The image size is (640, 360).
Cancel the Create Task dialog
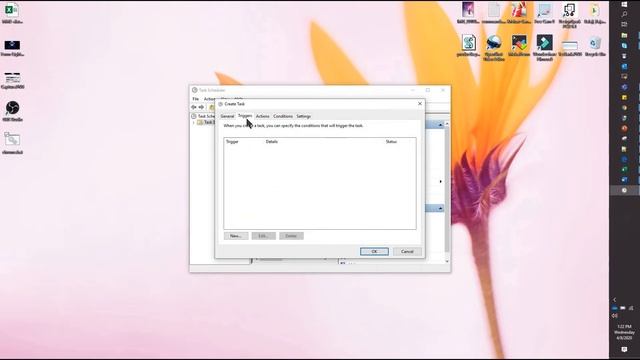[407, 251]
